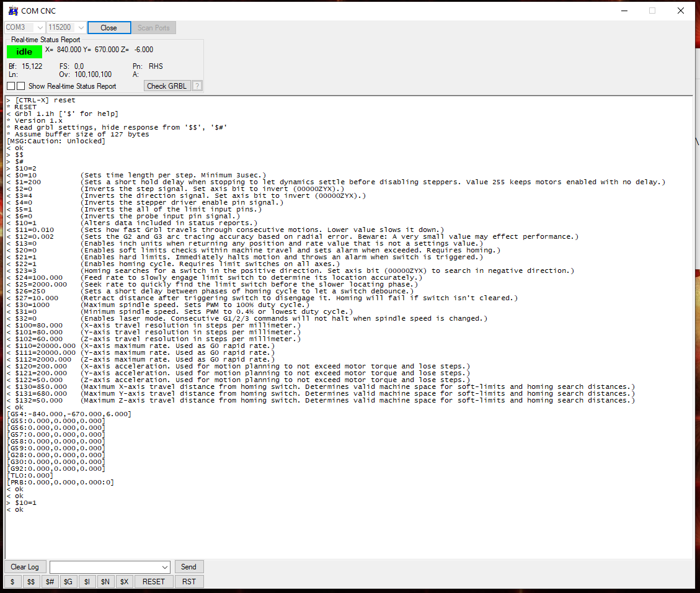The height and width of the screenshot is (593, 700).
Task: Toggle the second checkbox next to Show Real-time Status Report
Action: point(21,86)
